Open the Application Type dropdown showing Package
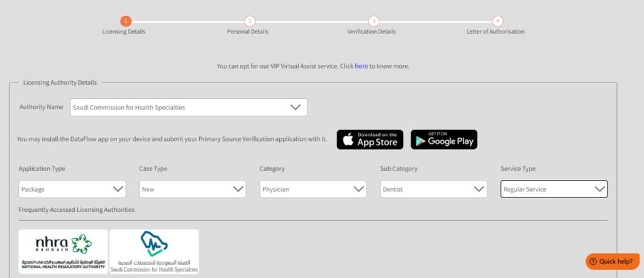The image size is (644, 278). 72,189
